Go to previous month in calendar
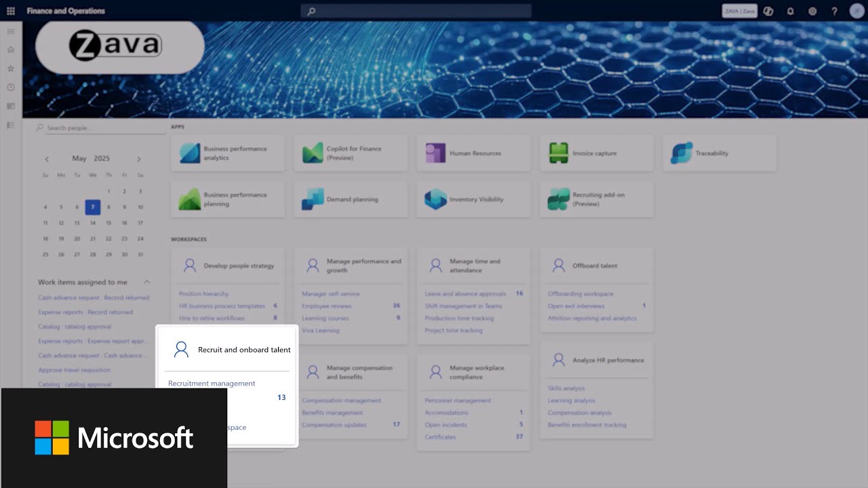This screenshot has height=488, width=868. [47, 159]
